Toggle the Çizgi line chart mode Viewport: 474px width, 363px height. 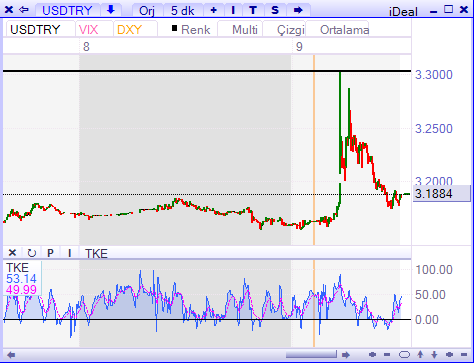pos(291,30)
